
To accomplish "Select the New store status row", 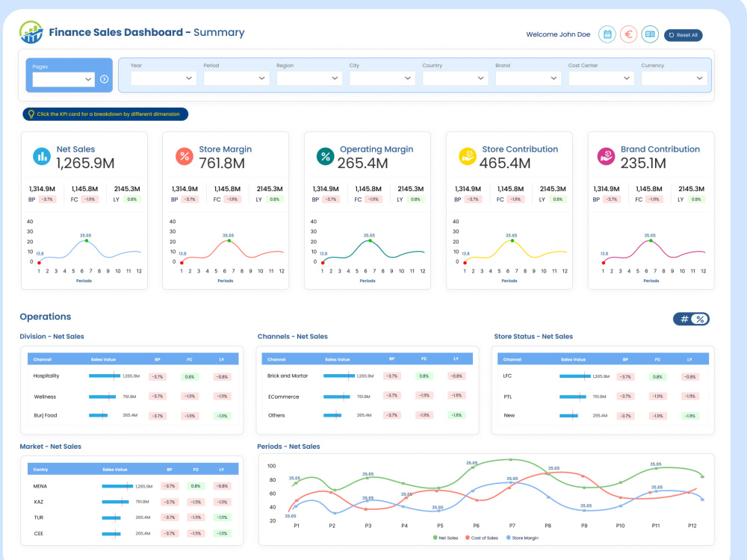I will tap(603, 415).
